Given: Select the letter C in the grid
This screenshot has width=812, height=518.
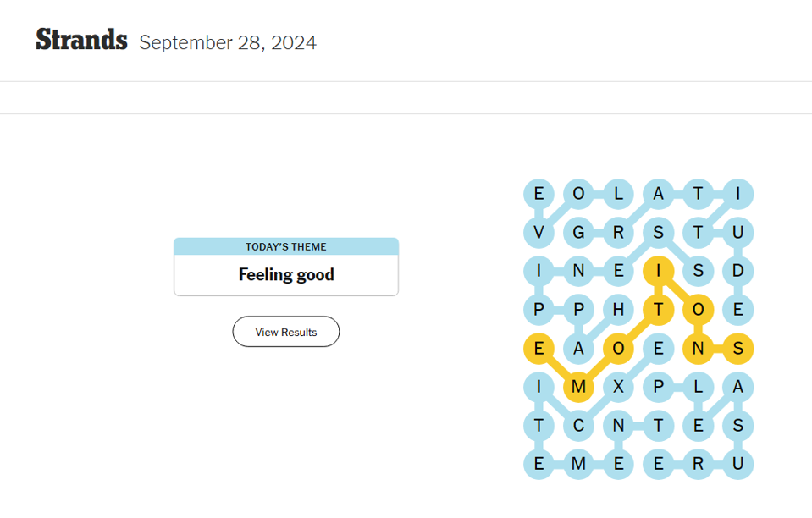Looking at the screenshot, I should coord(578,426).
